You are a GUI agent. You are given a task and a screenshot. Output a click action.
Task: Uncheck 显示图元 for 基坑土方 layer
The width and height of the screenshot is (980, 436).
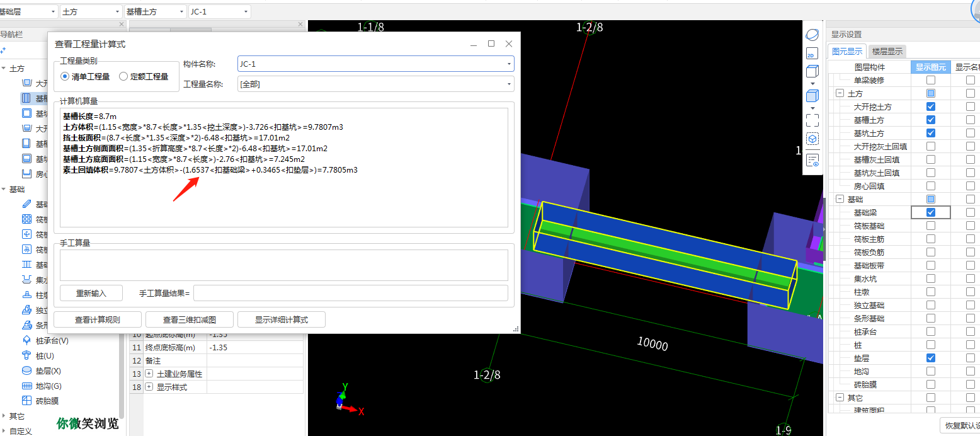(x=930, y=133)
